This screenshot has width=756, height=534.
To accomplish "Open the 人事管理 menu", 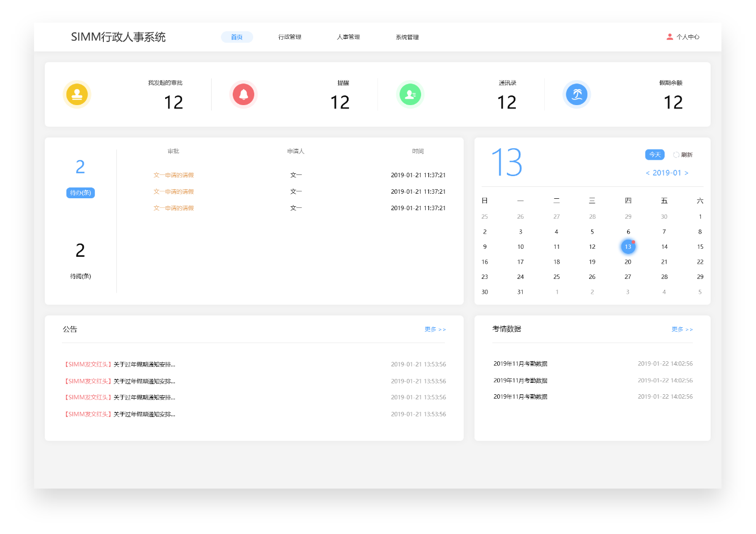I will [348, 37].
